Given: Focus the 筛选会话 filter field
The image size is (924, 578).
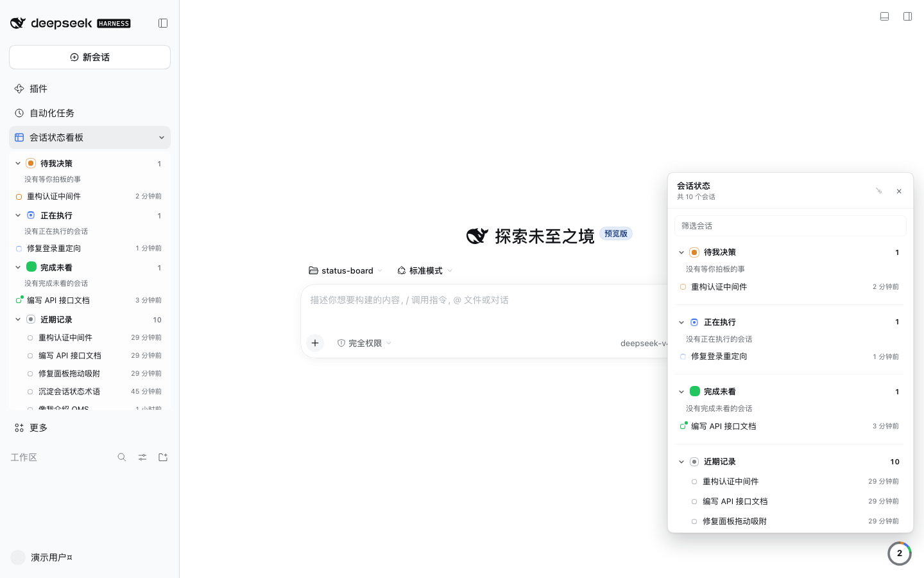Looking at the screenshot, I should [x=791, y=225].
